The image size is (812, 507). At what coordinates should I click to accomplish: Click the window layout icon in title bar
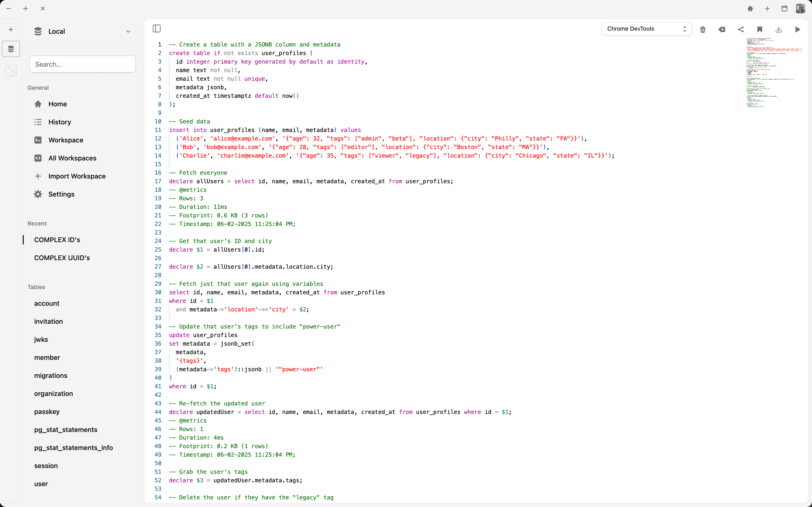point(784,9)
